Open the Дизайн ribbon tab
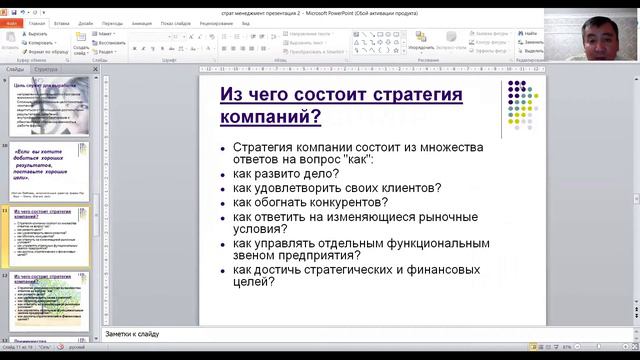640x360 pixels. coord(86,24)
